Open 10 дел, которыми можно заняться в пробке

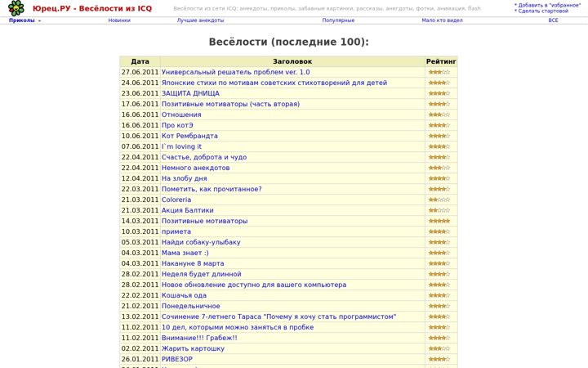point(238,327)
